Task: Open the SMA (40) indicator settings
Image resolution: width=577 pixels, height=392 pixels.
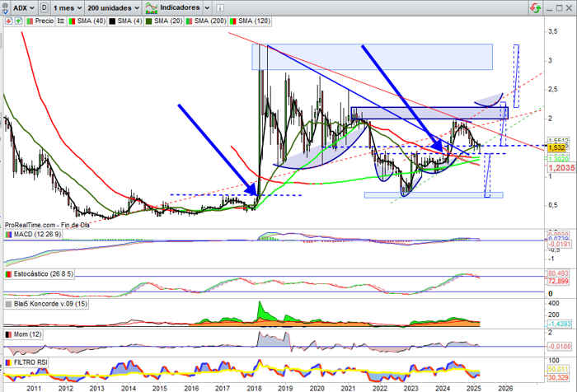Action: (x=91, y=21)
